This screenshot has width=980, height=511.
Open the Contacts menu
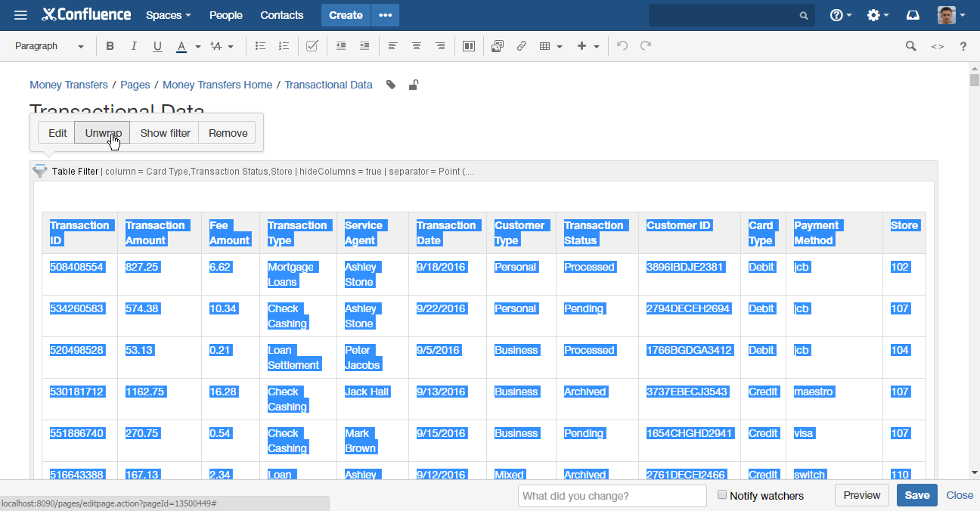(281, 15)
